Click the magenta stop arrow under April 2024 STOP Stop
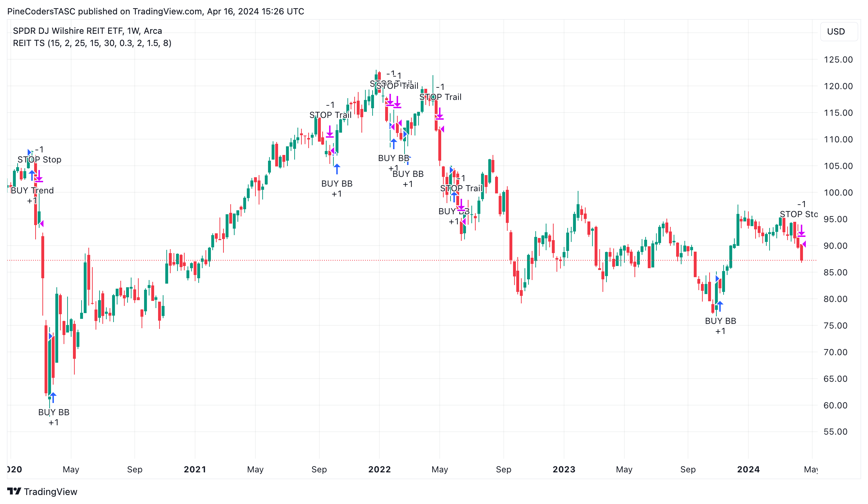 click(x=802, y=231)
